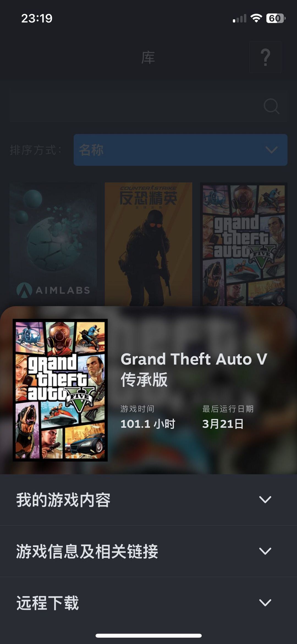Tap the cellular signal bars icon
This screenshot has height=644, width=297.
[240, 18]
